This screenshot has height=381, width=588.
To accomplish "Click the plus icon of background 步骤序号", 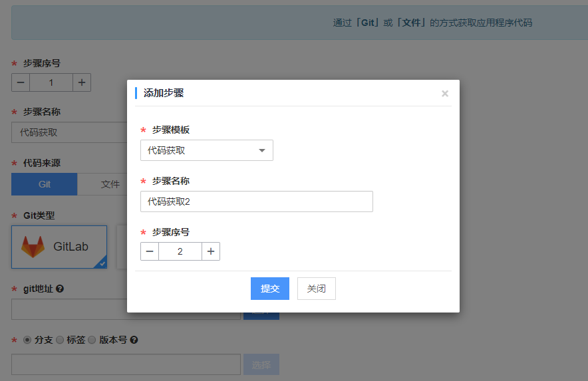I will (82, 82).
